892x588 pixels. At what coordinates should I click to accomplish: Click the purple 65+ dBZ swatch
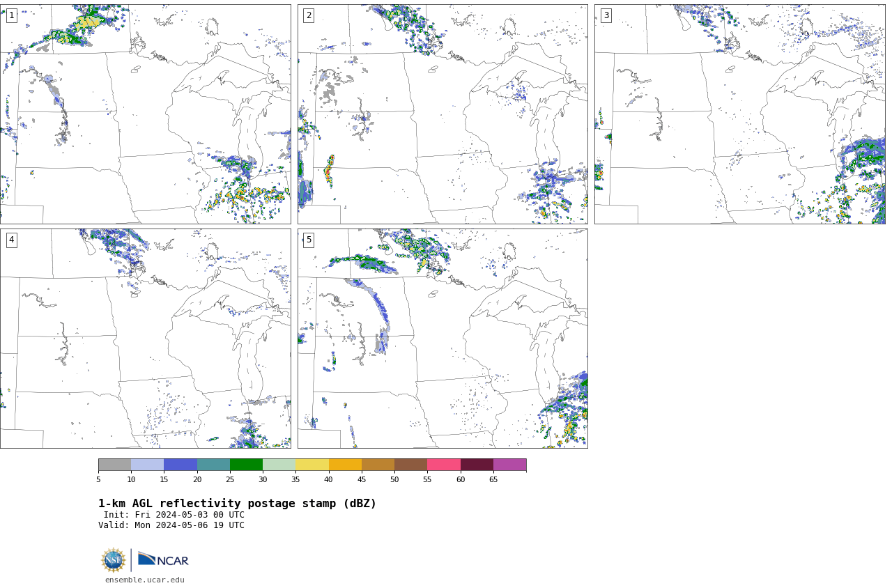tap(509, 465)
